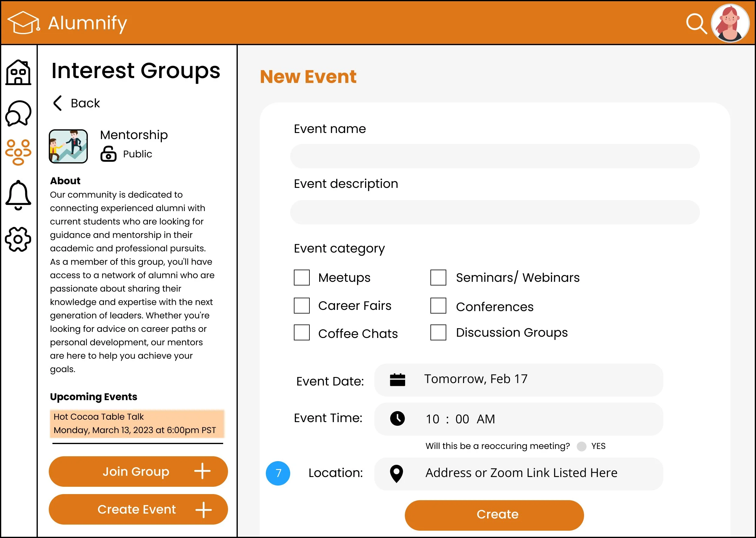756x538 pixels.
Task: Click the Join Group button
Action: [138, 471]
